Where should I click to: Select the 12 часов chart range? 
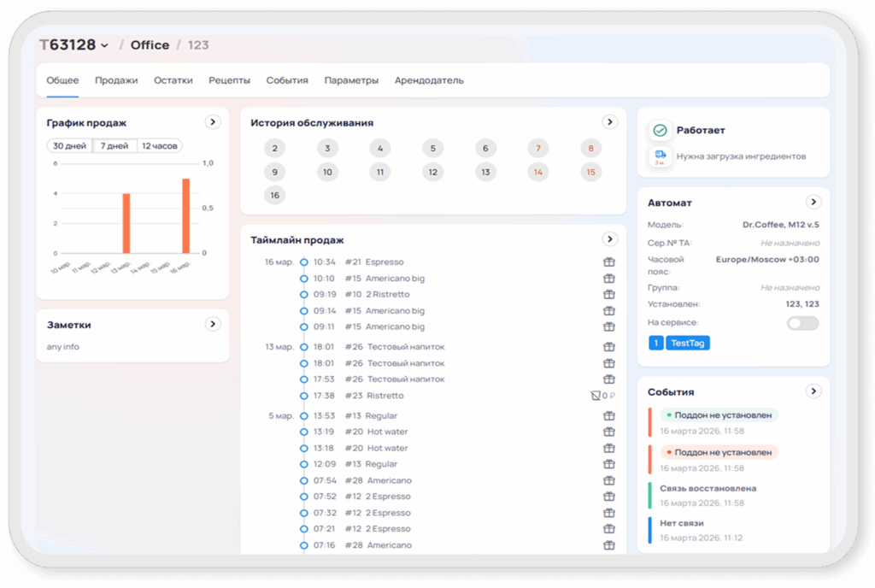[160, 146]
